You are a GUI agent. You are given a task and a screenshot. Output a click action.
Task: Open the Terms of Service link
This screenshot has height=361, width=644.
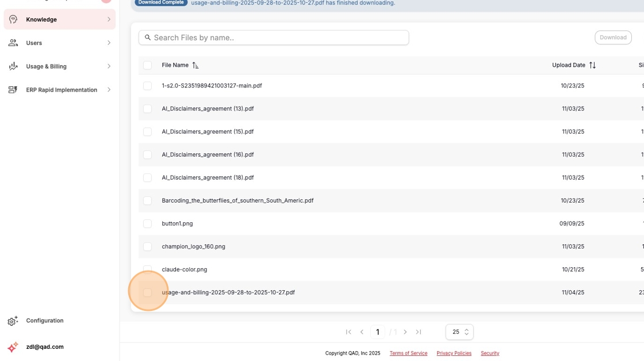pos(408,353)
